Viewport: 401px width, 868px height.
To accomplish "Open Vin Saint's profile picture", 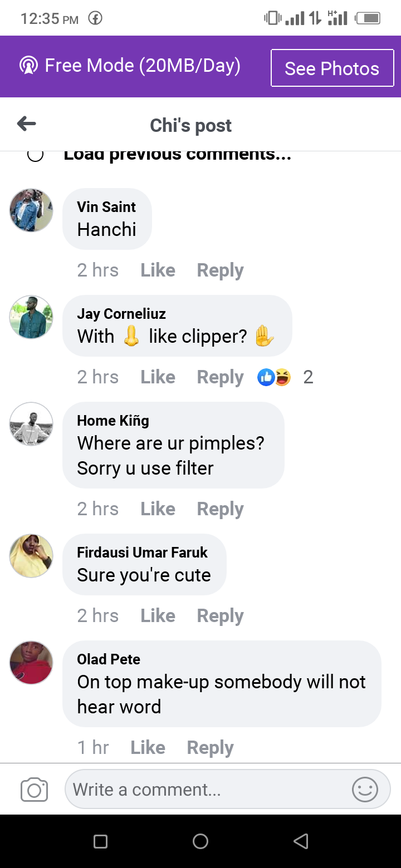I will [31, 210].
